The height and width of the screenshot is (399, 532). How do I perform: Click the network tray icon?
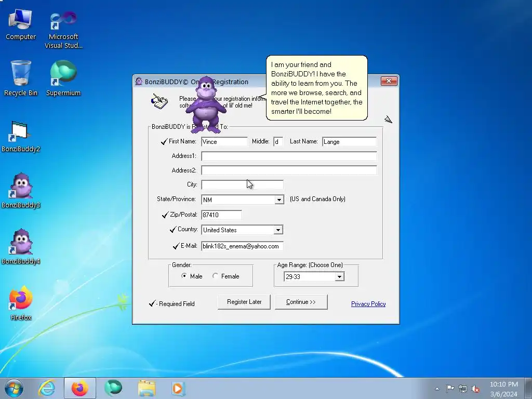coord(463,389)
